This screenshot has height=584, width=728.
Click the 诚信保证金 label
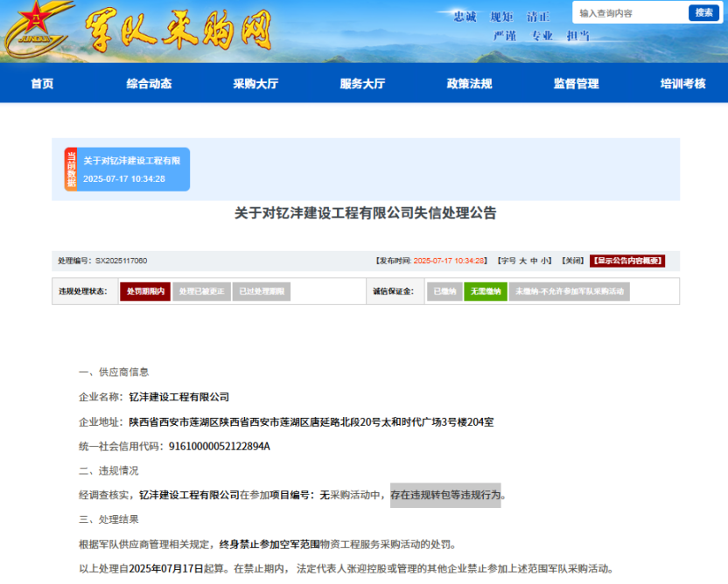coord(393,291)
